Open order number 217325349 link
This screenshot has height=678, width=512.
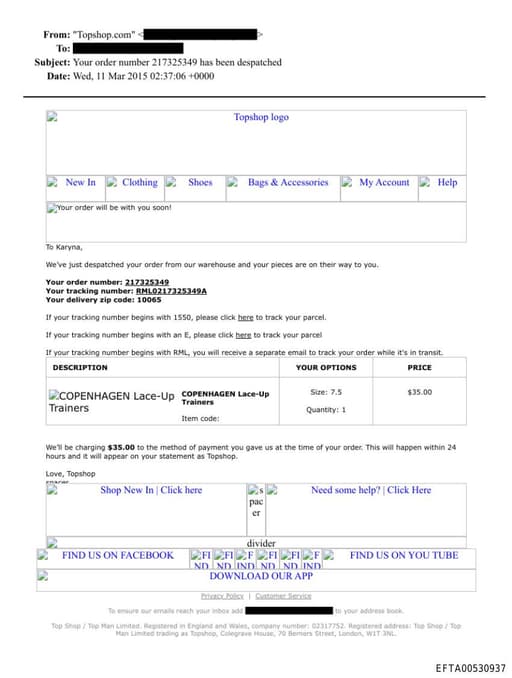click(x=147, y=282)
